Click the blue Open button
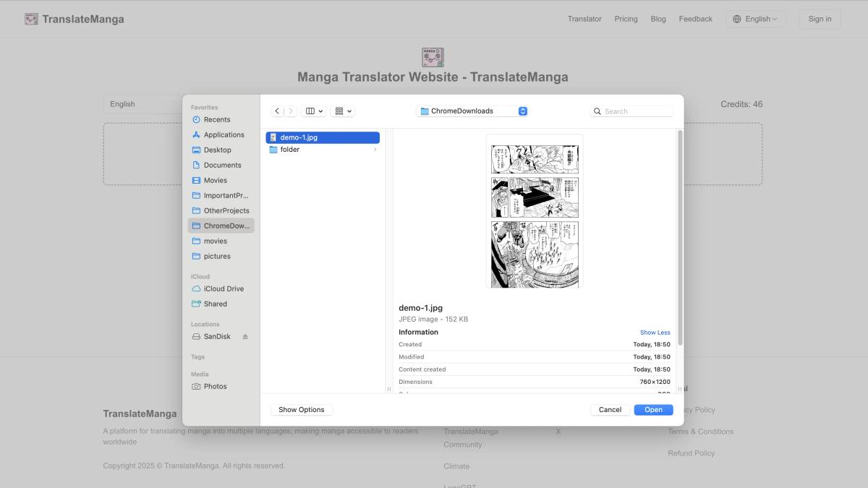The width and height of the screenshot is (868, 488). click(653, 410)
